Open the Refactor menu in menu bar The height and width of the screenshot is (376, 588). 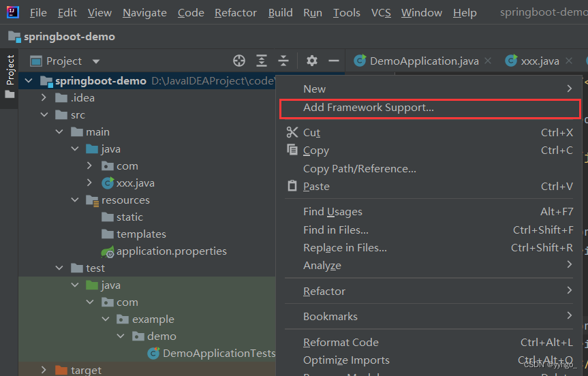[x=236, y=13]
